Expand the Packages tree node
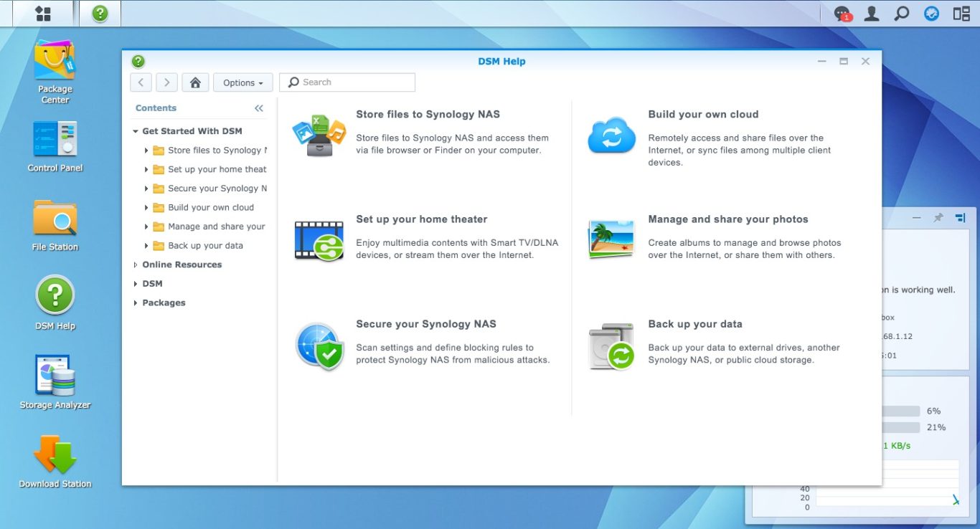 (x=136, y=303)
